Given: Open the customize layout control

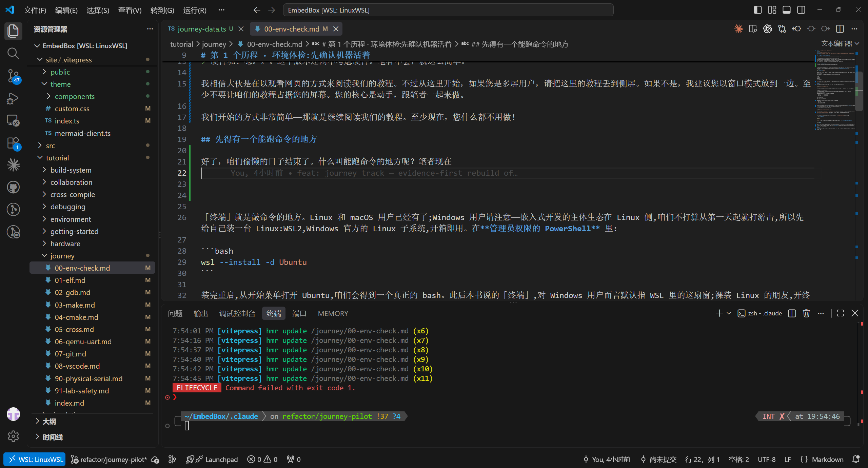Looking at the screenshot, I should [x=772, y=10].
